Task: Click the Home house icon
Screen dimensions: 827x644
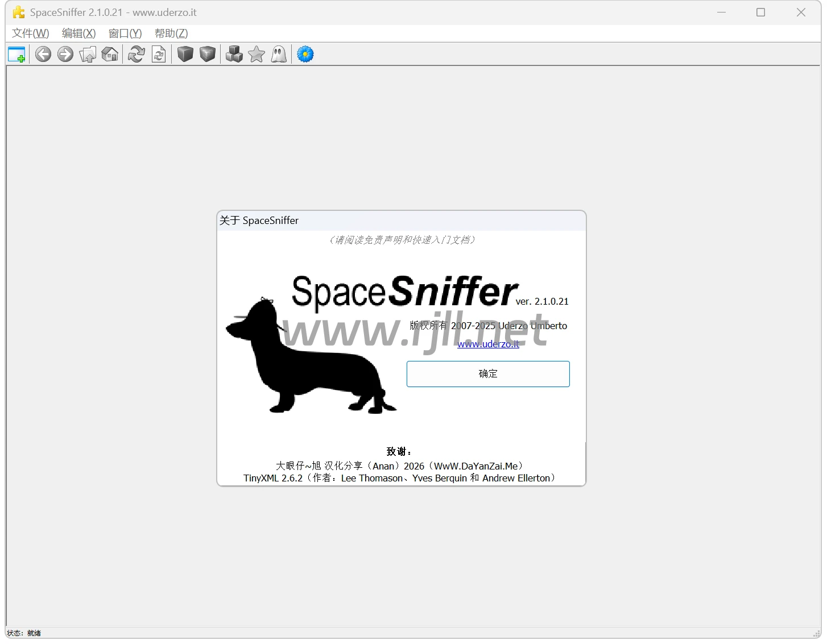Action: click(x=110, y=55)
